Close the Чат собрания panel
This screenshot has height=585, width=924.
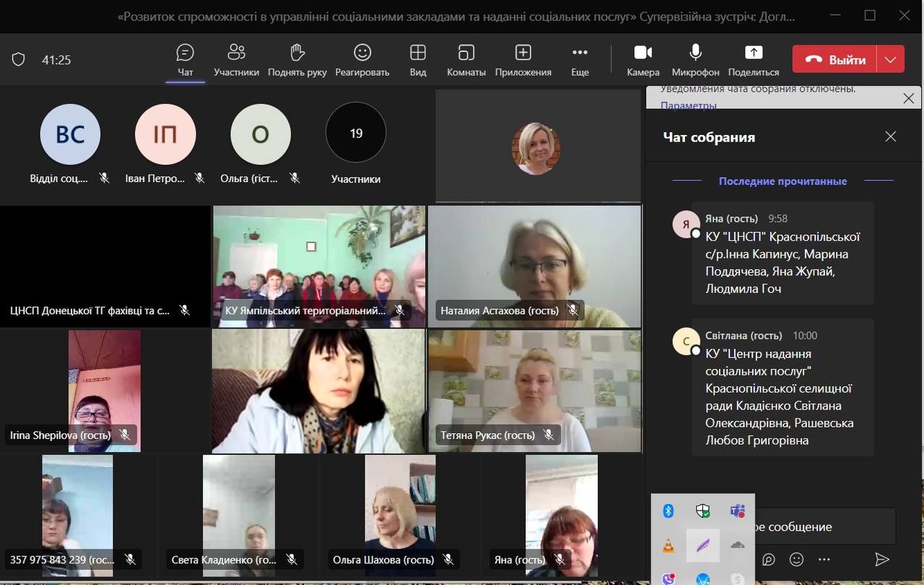pos(891,136)
